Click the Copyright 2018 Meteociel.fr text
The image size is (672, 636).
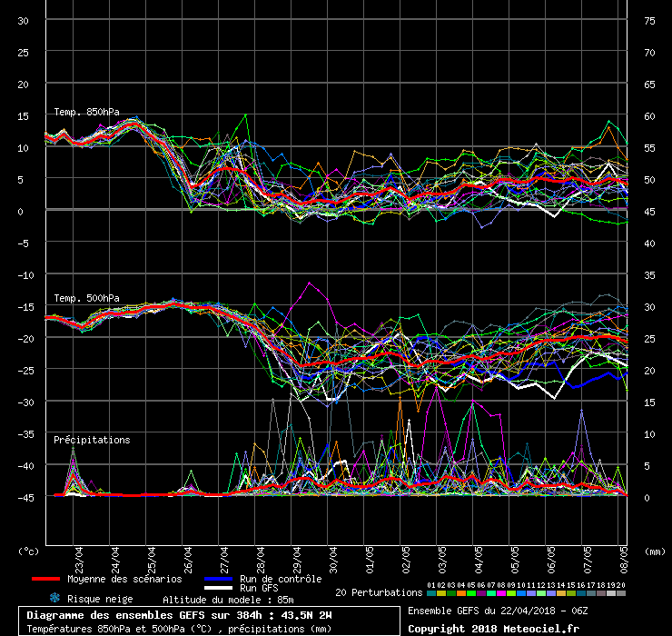493,629
